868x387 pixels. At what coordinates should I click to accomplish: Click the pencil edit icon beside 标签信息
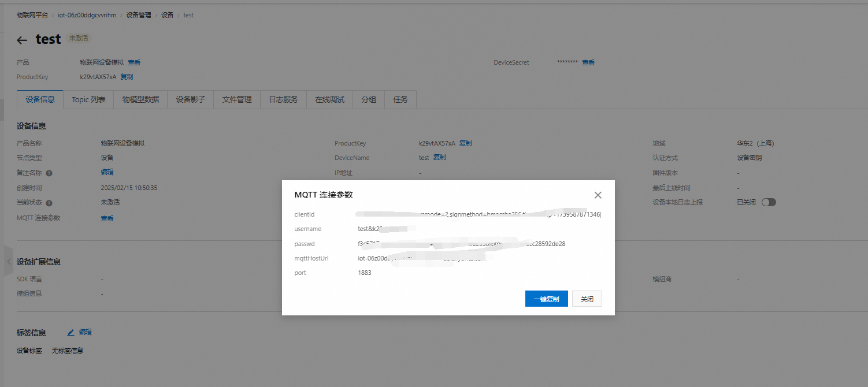pyautogui.click(x=71, y=333)
